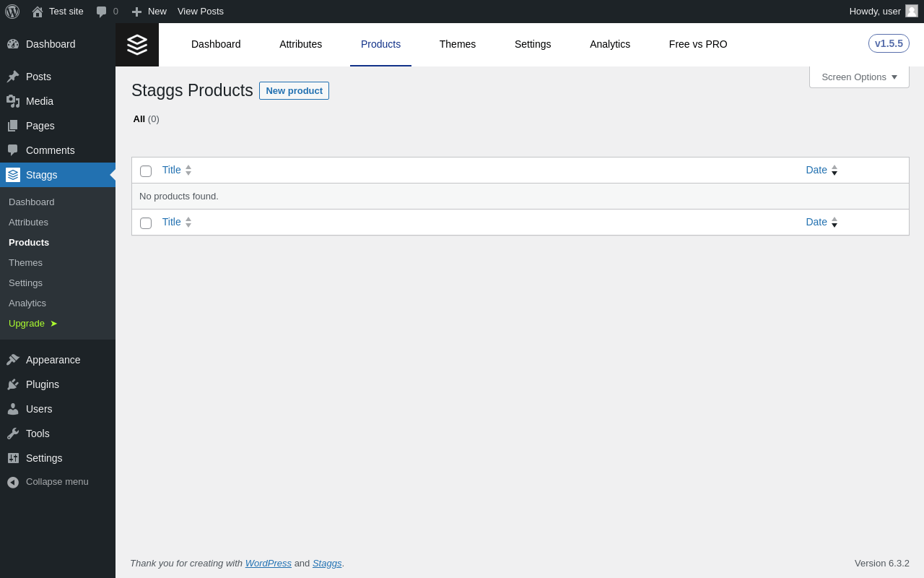
Task: Click the v1.5.5 version badge
Action: (888, 43)
